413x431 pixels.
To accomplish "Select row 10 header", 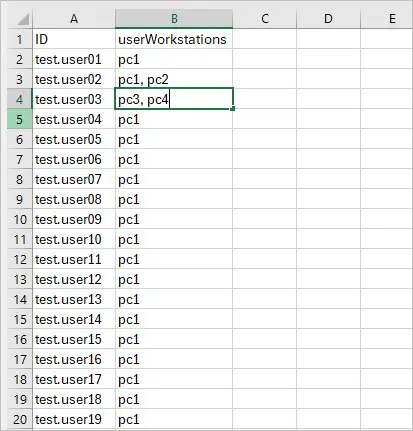I will pos(20,219).
